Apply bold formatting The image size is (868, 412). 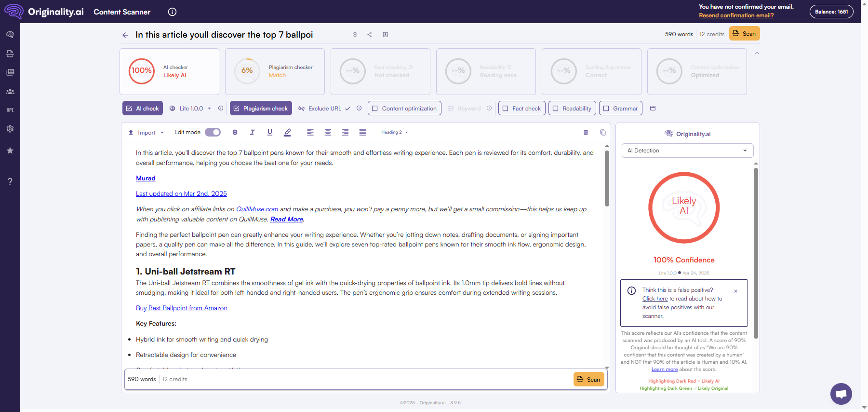click(x=235, y=132)
